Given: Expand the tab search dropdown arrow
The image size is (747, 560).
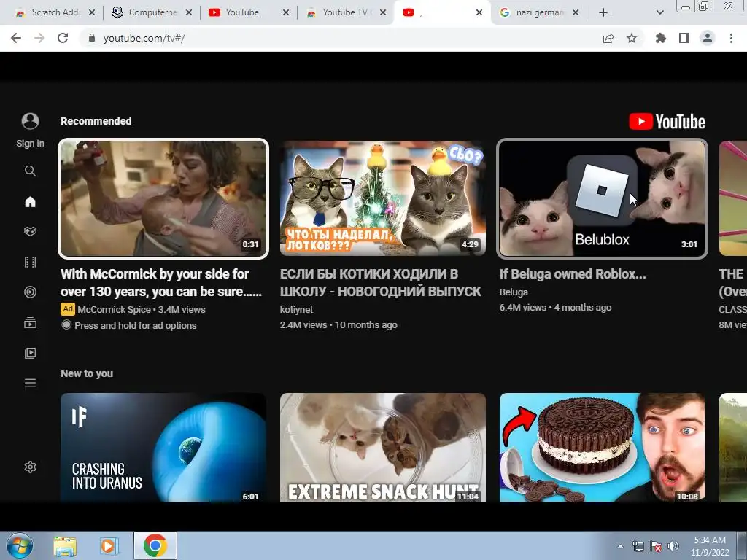Looking at the screenshot, I should tap(659, 12).
